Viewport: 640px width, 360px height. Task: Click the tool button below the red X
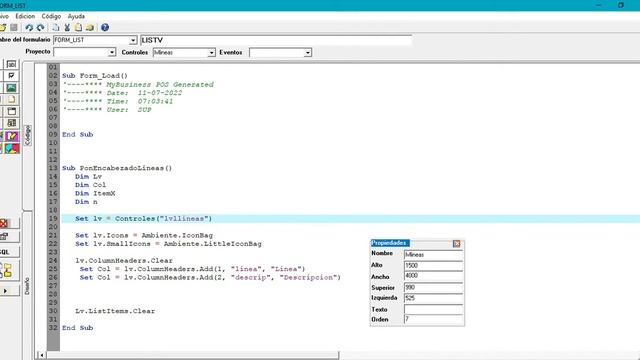point(4,236)
